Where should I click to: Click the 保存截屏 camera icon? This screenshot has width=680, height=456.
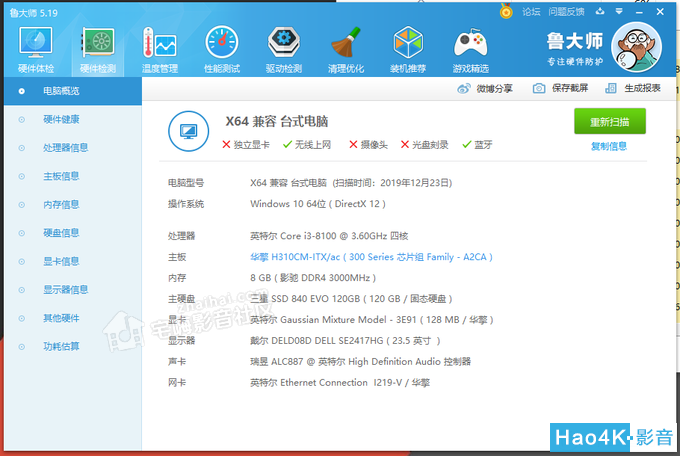coord(539,88)
